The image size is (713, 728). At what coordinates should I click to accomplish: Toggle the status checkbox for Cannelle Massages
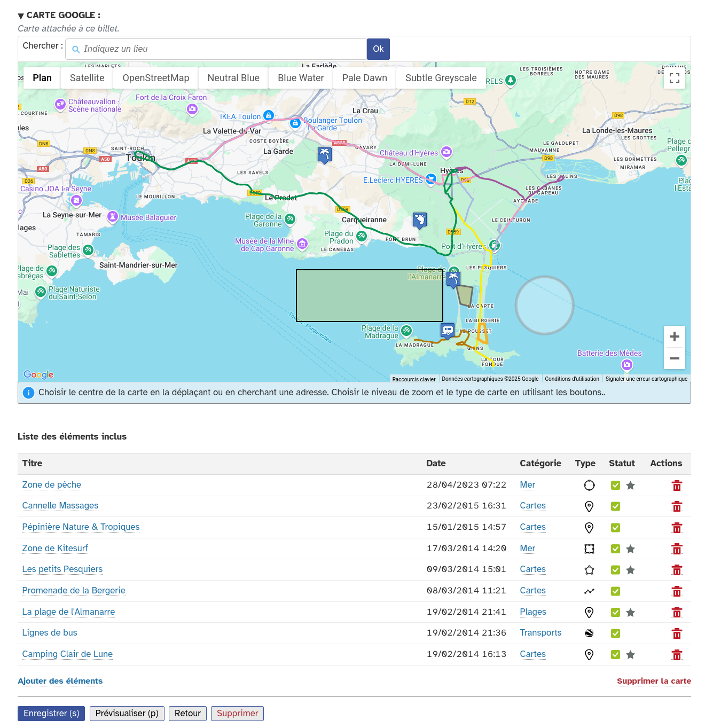pyautogui.click(x=615, y=506)
